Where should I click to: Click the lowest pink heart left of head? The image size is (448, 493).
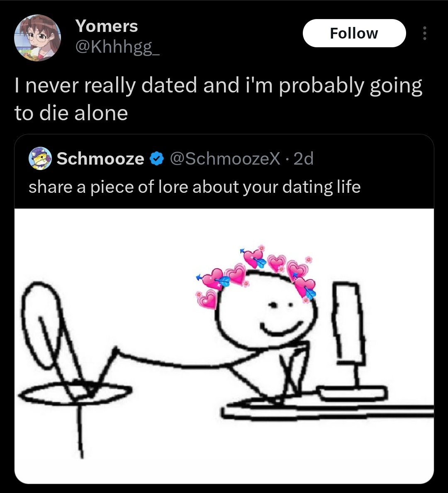coord(207,299)
